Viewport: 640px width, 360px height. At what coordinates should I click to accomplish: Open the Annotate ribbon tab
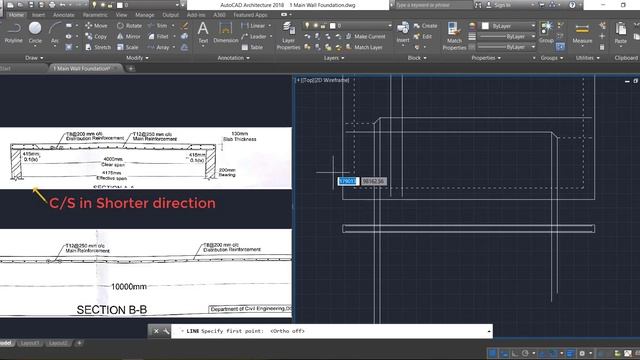click(x=64, y=15)
